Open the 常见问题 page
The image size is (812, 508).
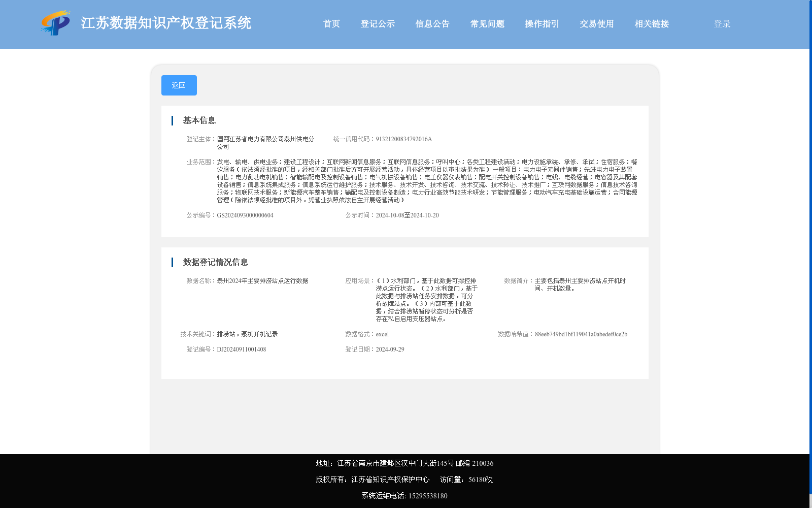pos(487,23)
